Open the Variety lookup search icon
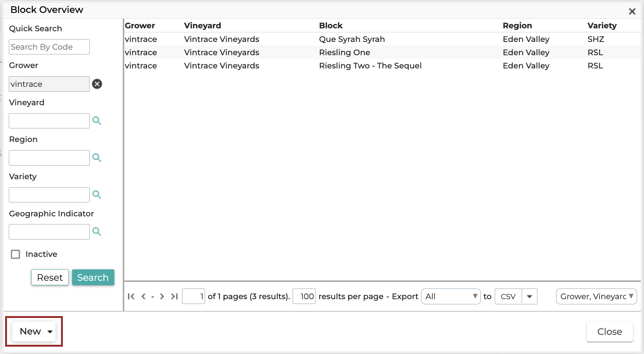 coord(97,195)
